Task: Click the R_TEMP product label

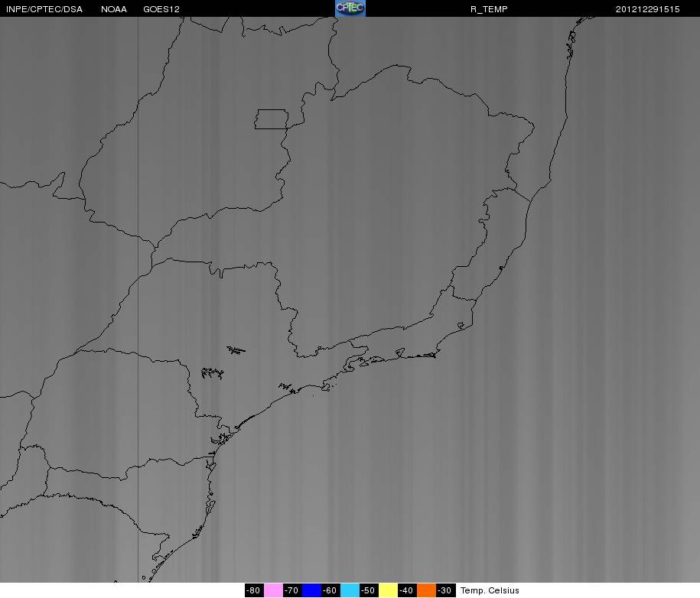Action: pos(489,9)
